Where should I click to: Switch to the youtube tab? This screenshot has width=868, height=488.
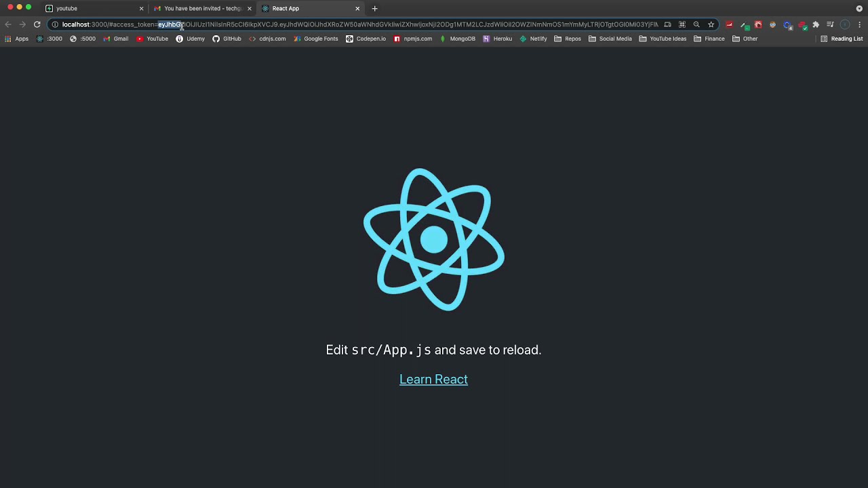[x=93, y=8]
